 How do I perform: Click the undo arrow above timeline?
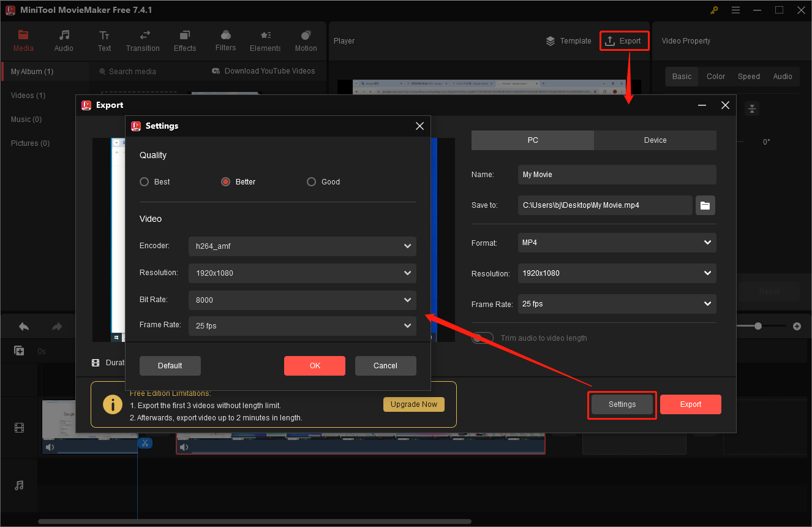pyautogui.click(x=24, y=327)
